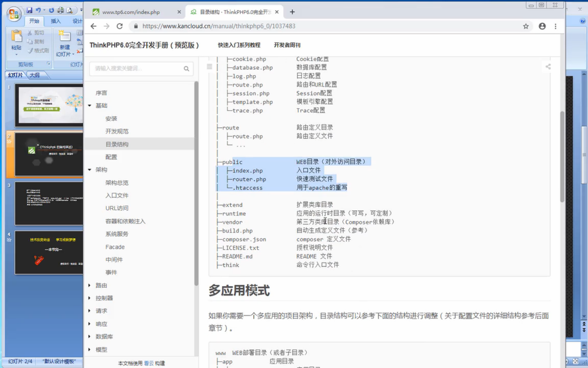Expand the 请求 section
This screenshot has width=588, height=368.
90,311
